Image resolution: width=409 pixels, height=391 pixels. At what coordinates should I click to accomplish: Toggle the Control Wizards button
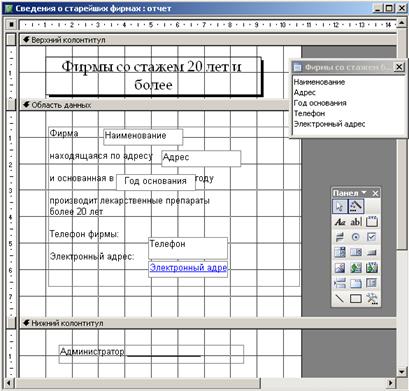point(356,206)
